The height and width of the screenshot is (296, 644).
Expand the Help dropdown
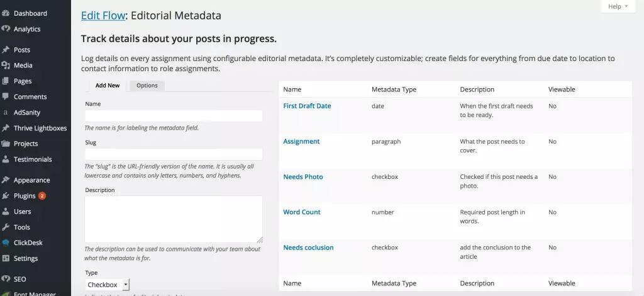(x=618, y=6)
